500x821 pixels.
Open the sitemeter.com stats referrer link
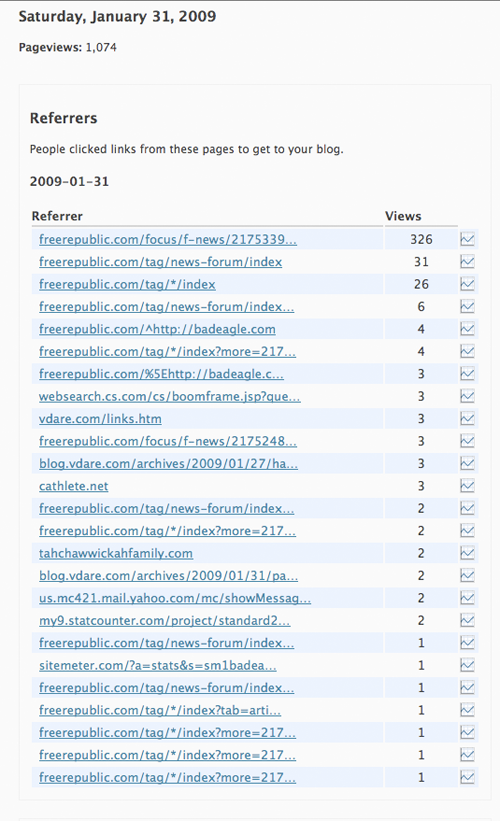158,665
